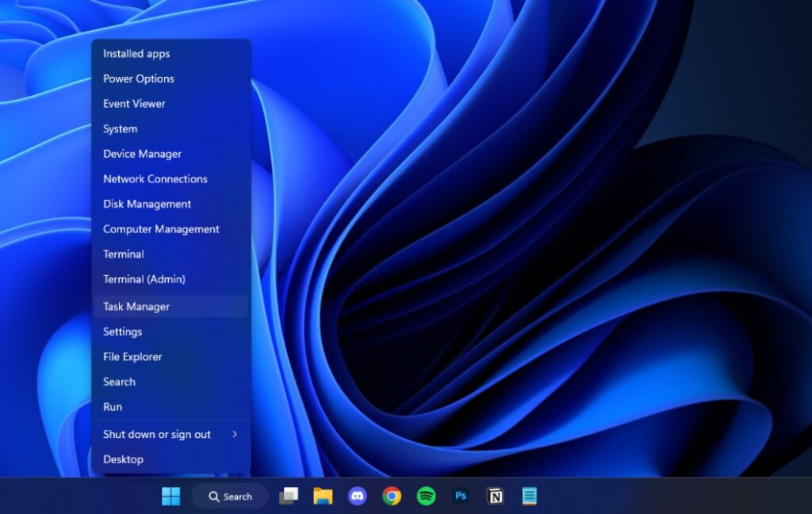Expand the Shut down or sign out submenu
The image size is (812, 514).
coord(171,434)
